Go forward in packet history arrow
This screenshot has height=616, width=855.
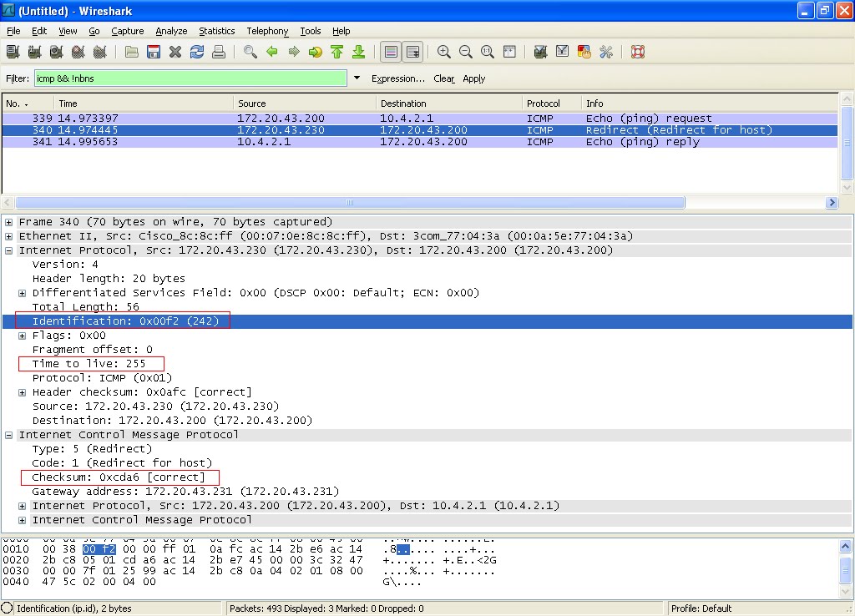pos(294,52)
